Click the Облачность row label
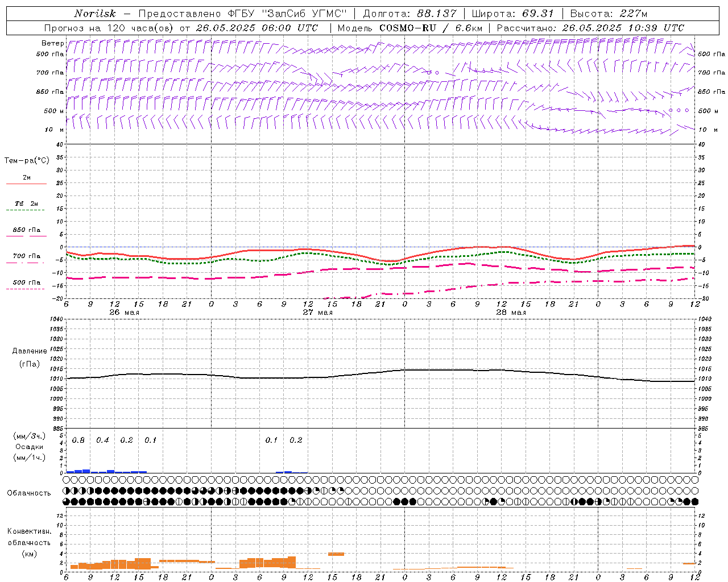The width and height of the screenshot is (728, 582). [x=29, y=493]
